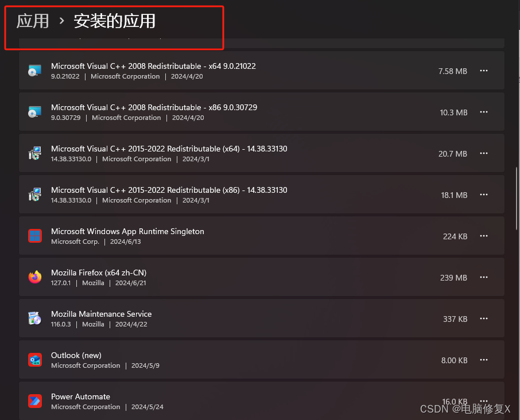The height and width of the screenshot is (420, 520).
Task: Click the 2024/6/21 install date
Action: (x=131, y=283)
